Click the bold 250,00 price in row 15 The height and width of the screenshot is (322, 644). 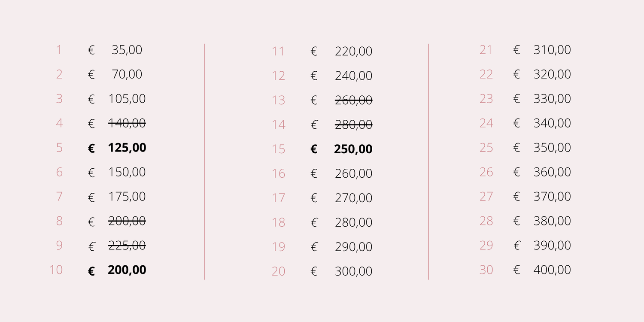pyautogui.click(x=353, y=149)
